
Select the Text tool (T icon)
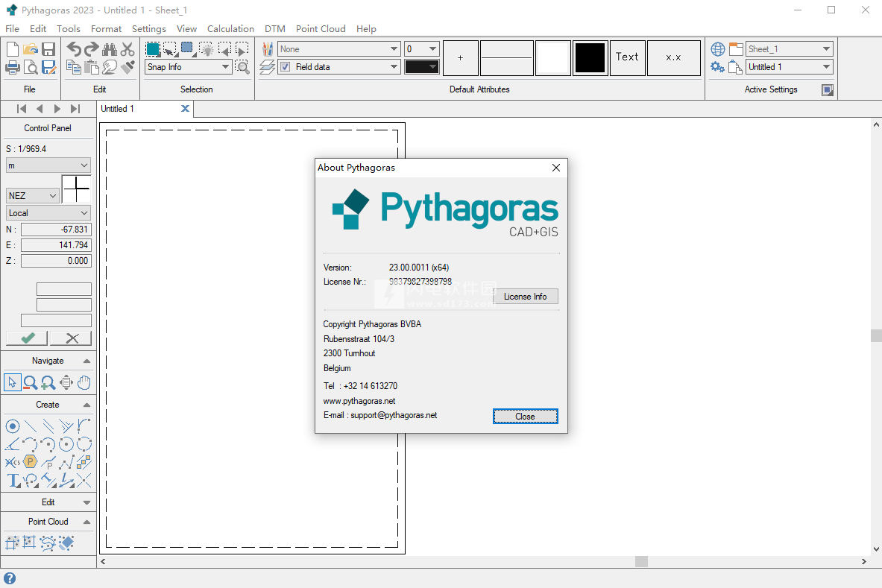click(x=13, y=481)
